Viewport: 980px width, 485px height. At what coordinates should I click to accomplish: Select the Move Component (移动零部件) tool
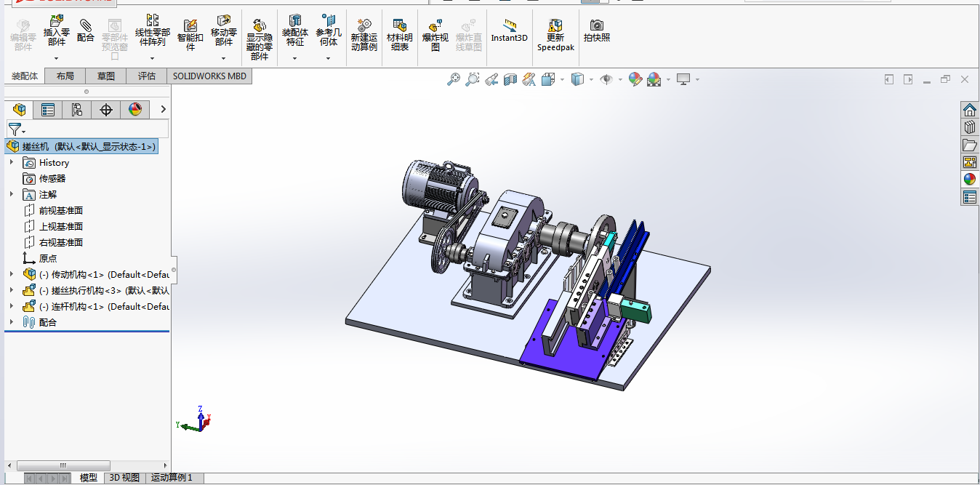[224, 31]
